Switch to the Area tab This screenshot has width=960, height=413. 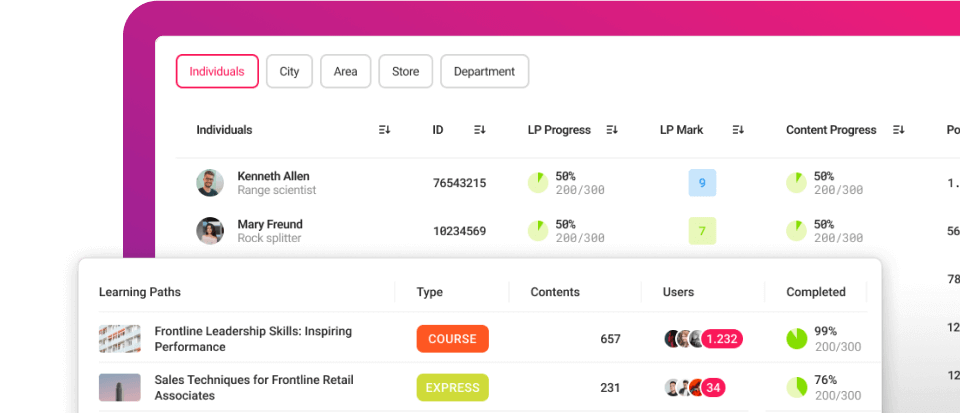pyautogui.click(x=346, y=72)
